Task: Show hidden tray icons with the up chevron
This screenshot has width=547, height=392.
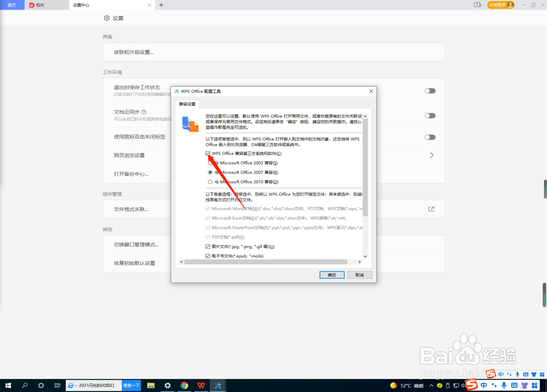Action: click(x=431, y=385)
